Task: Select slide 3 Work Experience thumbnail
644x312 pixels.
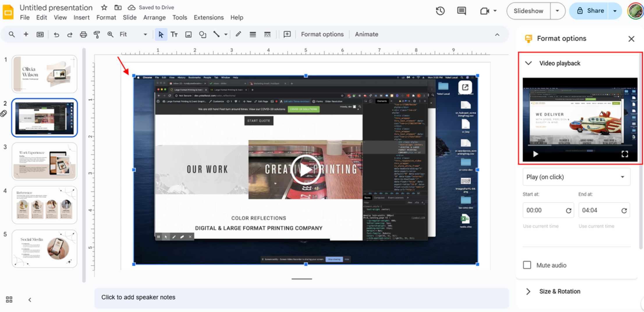Action: pyautogui.click(x=45, y=161)
